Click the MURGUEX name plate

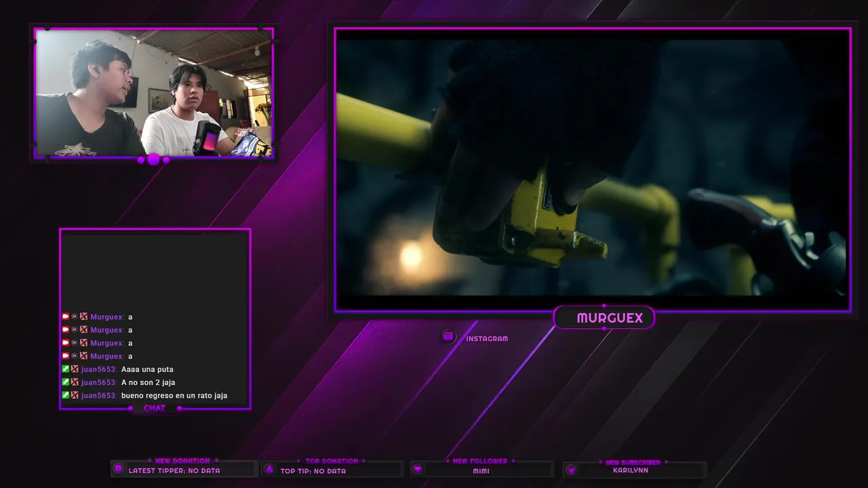pos(604,318)
